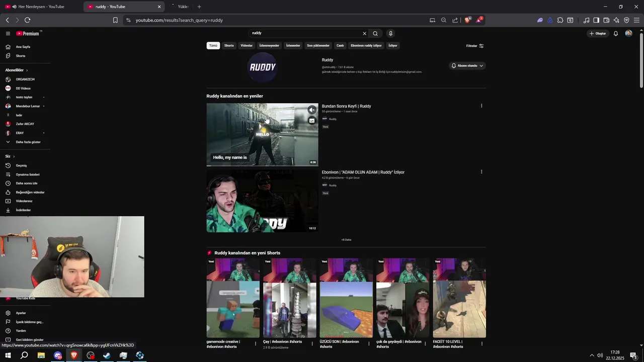Image resolution: width=644 pixels, height=362 pixels.
Task: Open the gamemode creative Short
Action: click(233, 298)
